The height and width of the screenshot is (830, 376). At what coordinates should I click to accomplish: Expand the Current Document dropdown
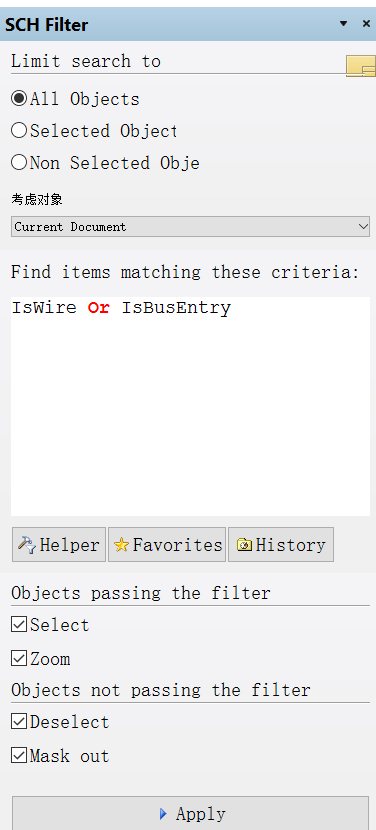190,227
